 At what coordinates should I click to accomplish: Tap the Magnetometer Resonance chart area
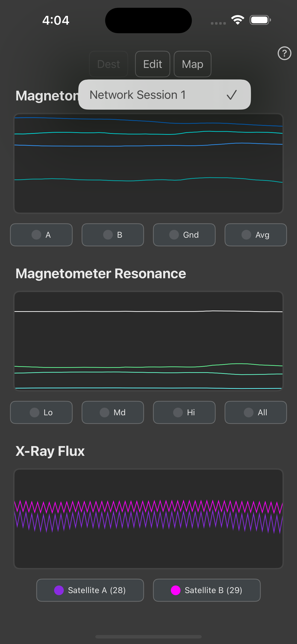pos(148,341)
